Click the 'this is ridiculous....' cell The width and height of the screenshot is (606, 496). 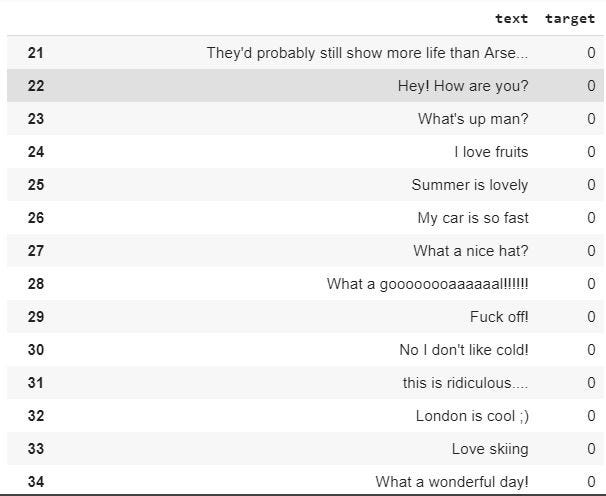(x=465, y=383)
